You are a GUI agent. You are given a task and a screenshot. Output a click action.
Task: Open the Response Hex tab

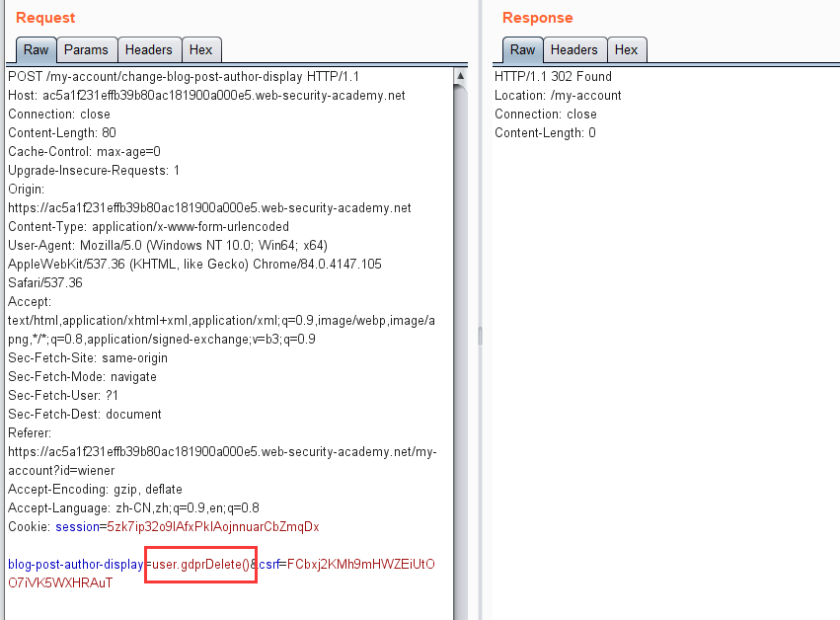pos(626,49)
